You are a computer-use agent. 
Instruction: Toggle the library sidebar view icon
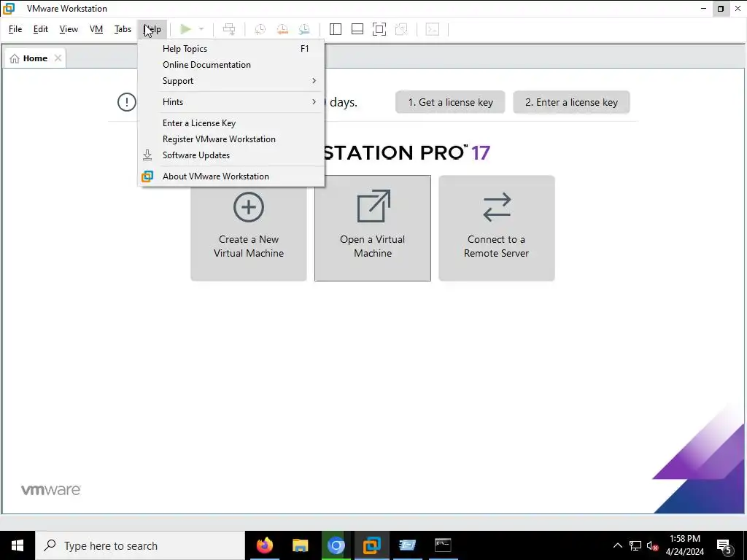(x=336, y=29)
